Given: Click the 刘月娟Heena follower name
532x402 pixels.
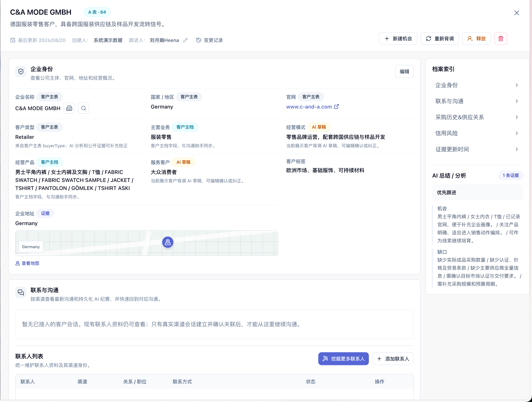Looking at the screenshot, I should click(164, 40).
